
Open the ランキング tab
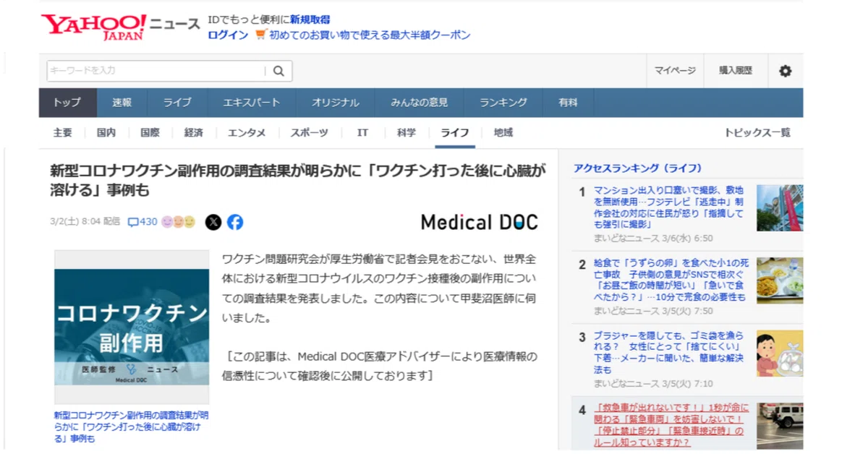(x=503, y=103)
